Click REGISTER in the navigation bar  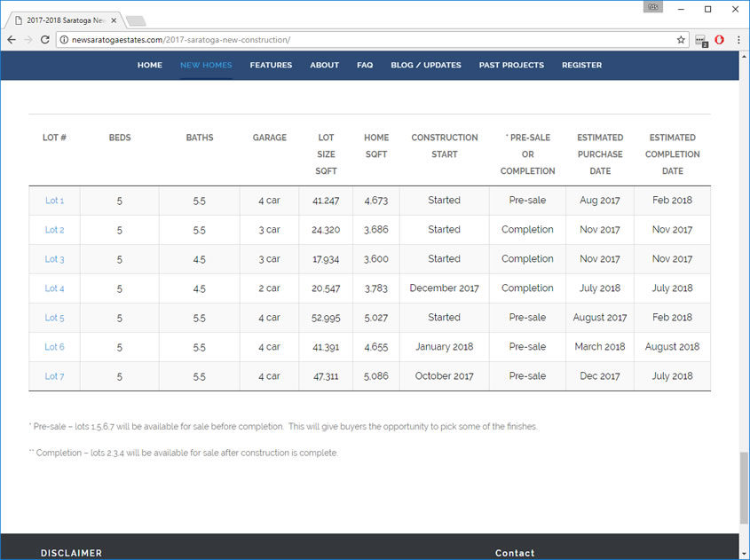(x=581, y=65)
